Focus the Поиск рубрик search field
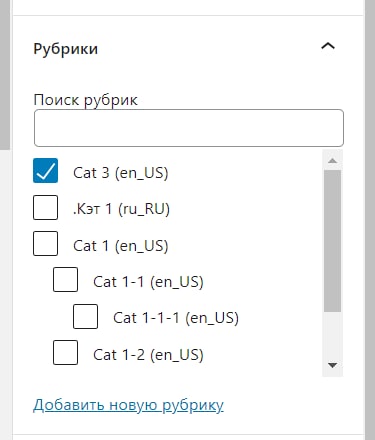The width and height of the screenshot is (375, 440). pos(189,128)
